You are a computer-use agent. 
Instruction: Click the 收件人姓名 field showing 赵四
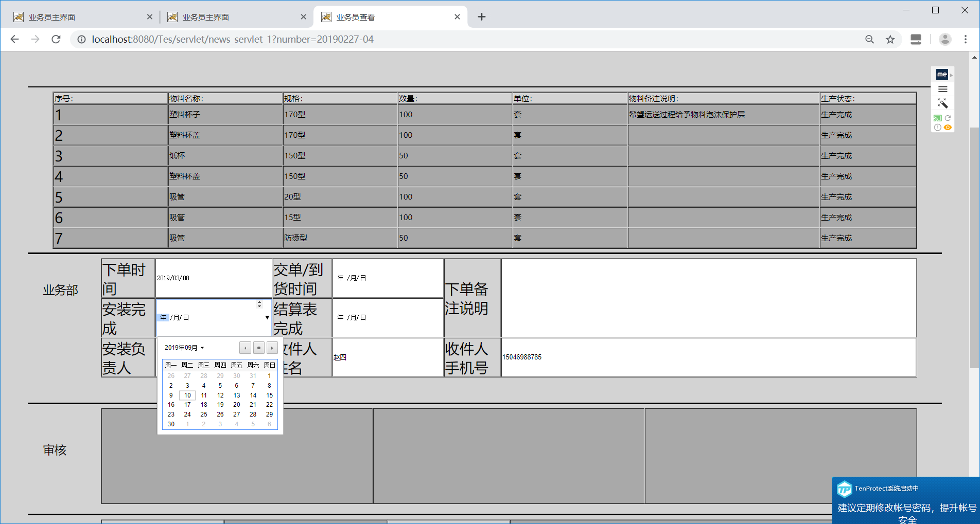coord(388,357)
